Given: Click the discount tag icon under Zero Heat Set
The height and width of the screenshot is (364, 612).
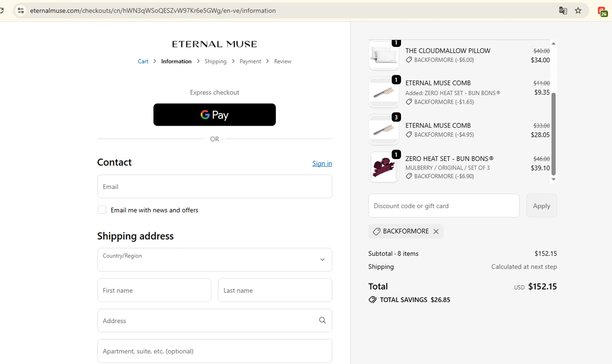Looking at the screenshot, I should (409, 176).
